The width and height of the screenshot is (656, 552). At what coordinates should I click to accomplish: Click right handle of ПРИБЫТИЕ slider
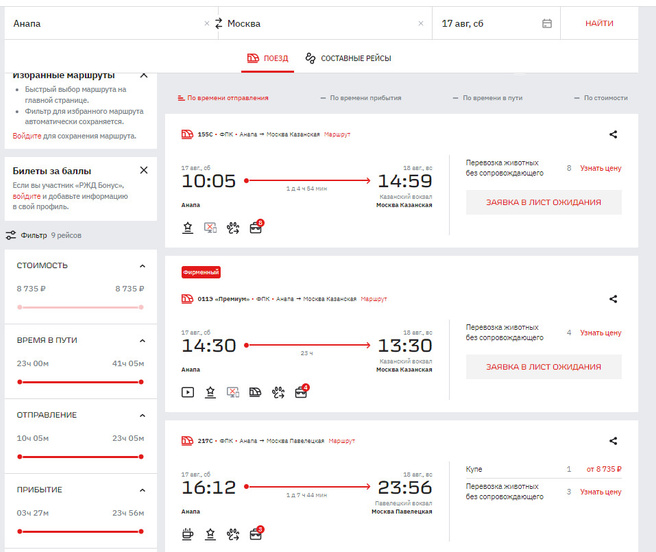(141, 531)
